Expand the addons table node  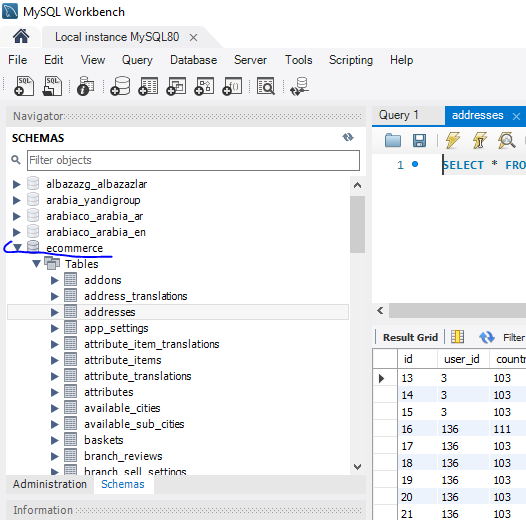(x=55, y=280)
